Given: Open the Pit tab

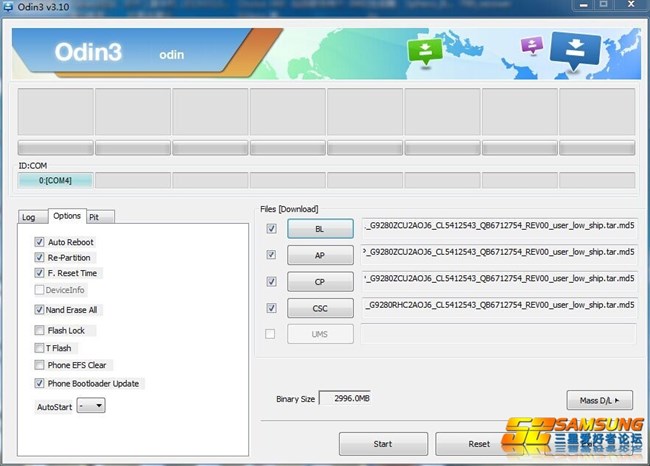Looking at the screenshot, I should (94, 217).
